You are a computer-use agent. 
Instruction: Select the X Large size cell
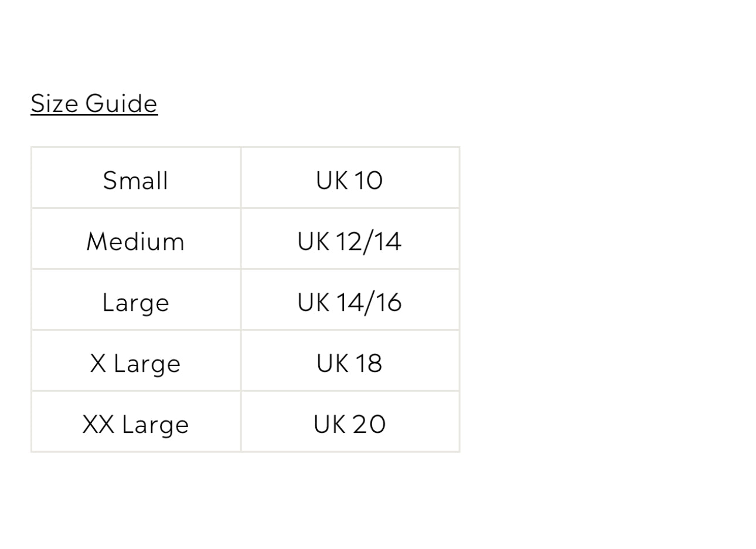135,364
